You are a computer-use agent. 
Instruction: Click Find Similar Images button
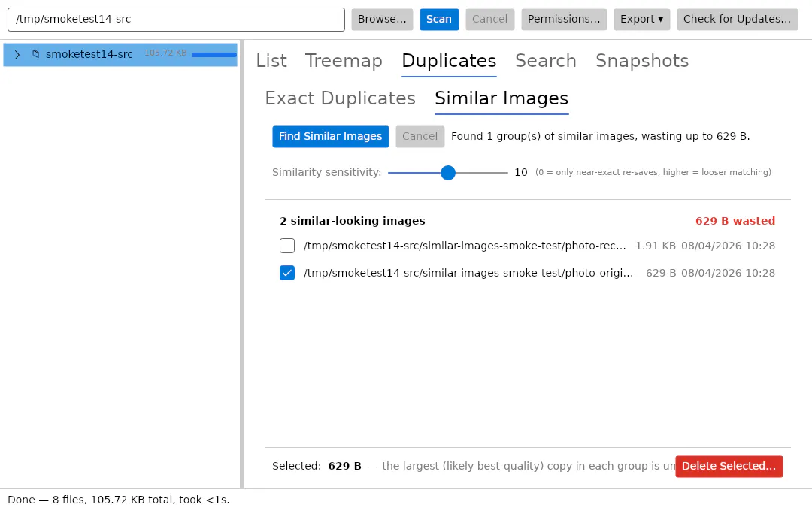tap(330, 137)
